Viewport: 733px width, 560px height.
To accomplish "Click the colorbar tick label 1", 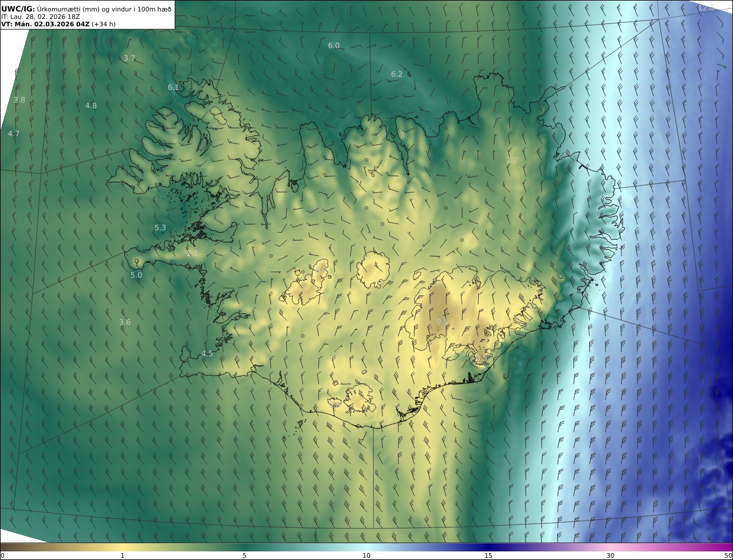I will coord(123,555).
